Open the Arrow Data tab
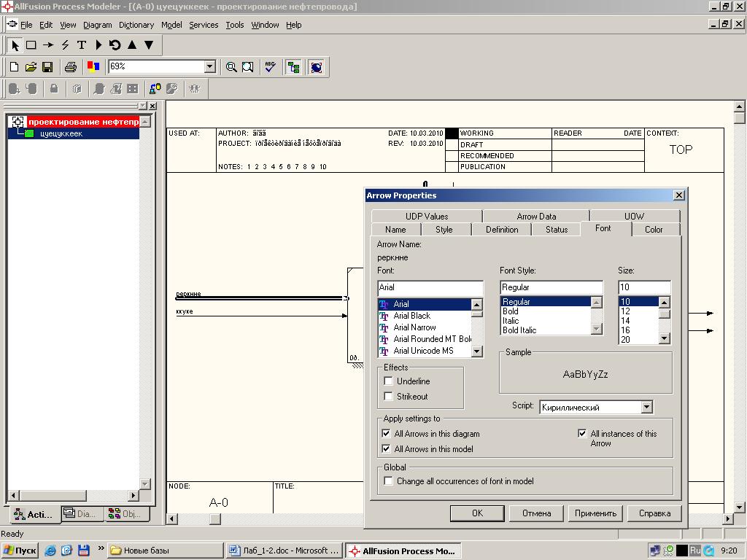 tap(536, 216)
